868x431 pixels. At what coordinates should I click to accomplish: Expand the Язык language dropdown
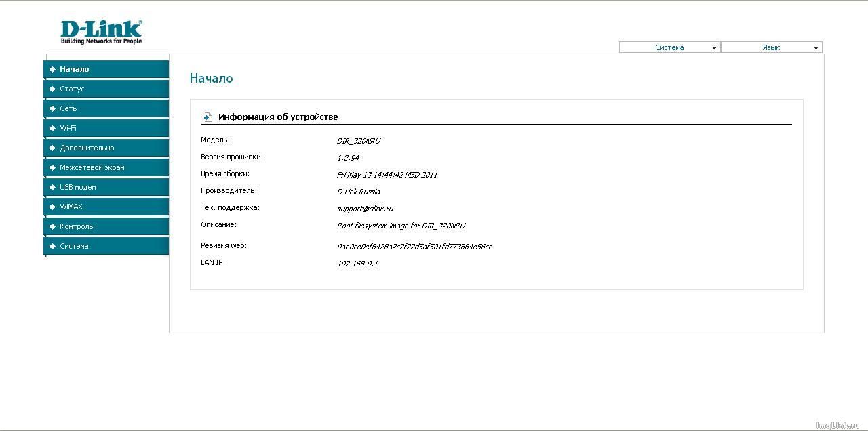pyautogui.click(x=772, y=47)
